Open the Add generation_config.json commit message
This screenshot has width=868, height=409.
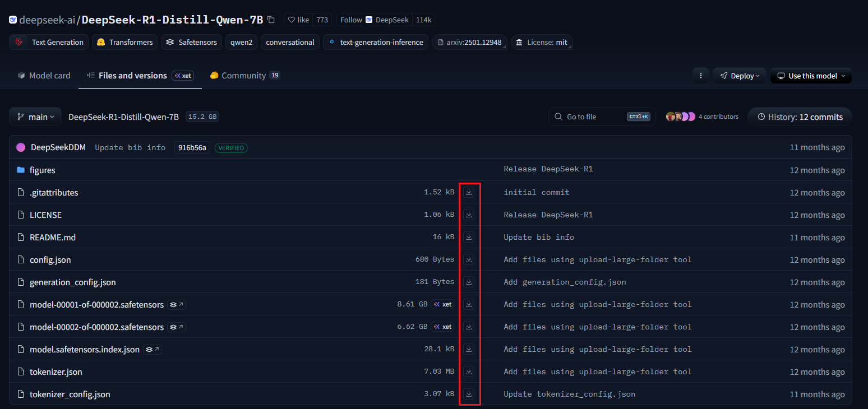tap(565, 282)
